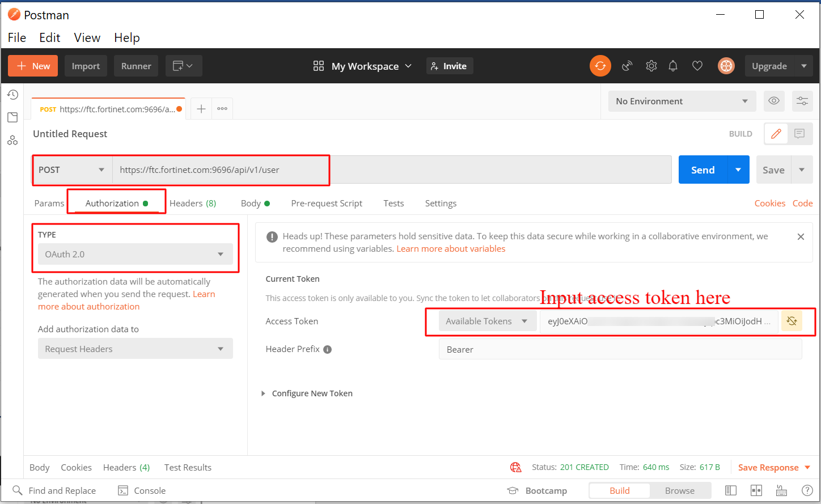Click the New button
The height and width of the screenshot is (504, 821).
(33, 66)
